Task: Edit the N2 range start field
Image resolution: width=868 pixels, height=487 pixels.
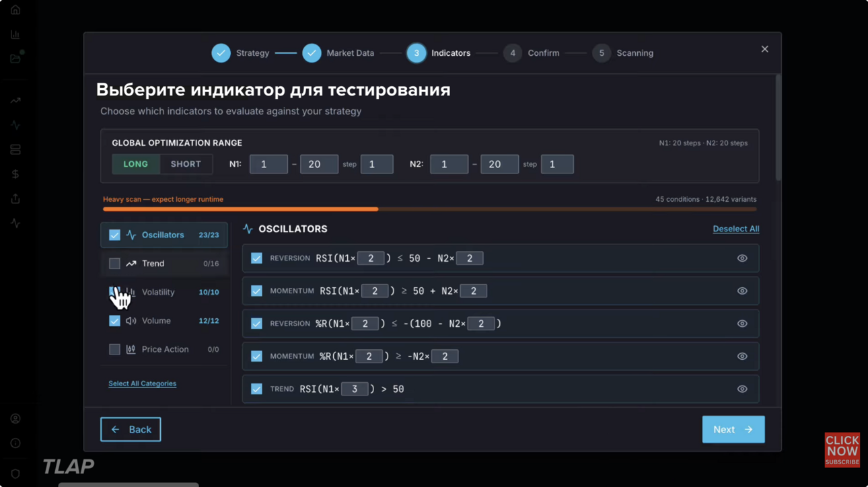Action: point(449,164)
